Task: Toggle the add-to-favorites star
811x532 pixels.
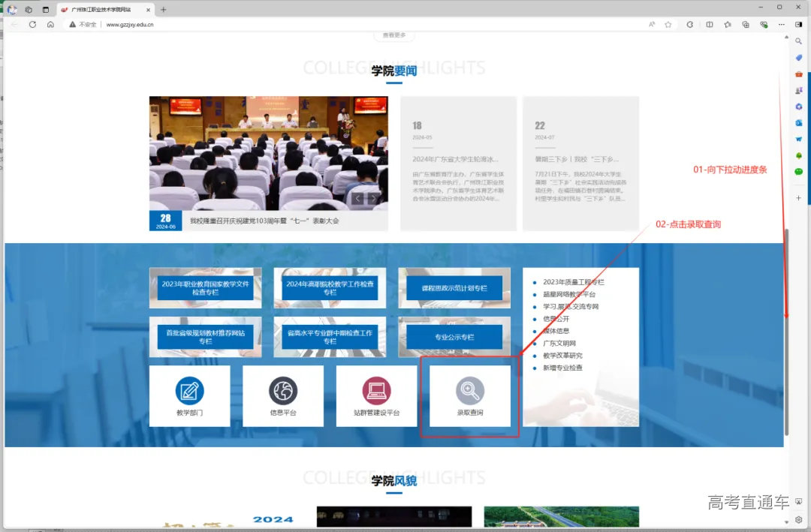Action: (x=668, y=24)
